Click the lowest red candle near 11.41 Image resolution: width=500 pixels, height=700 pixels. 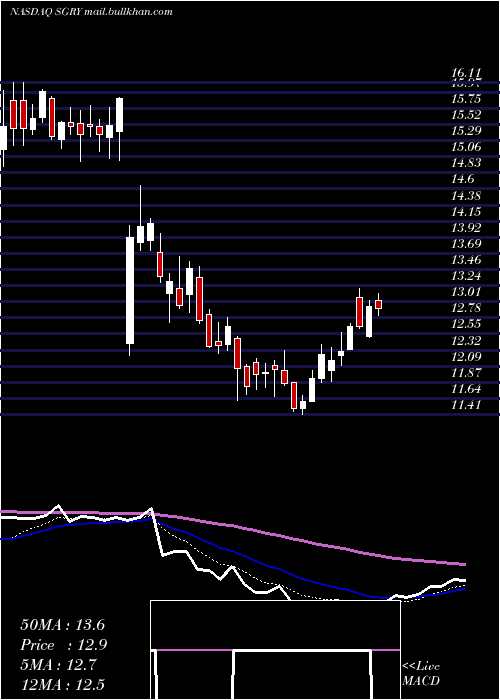[x=294, y=395]
